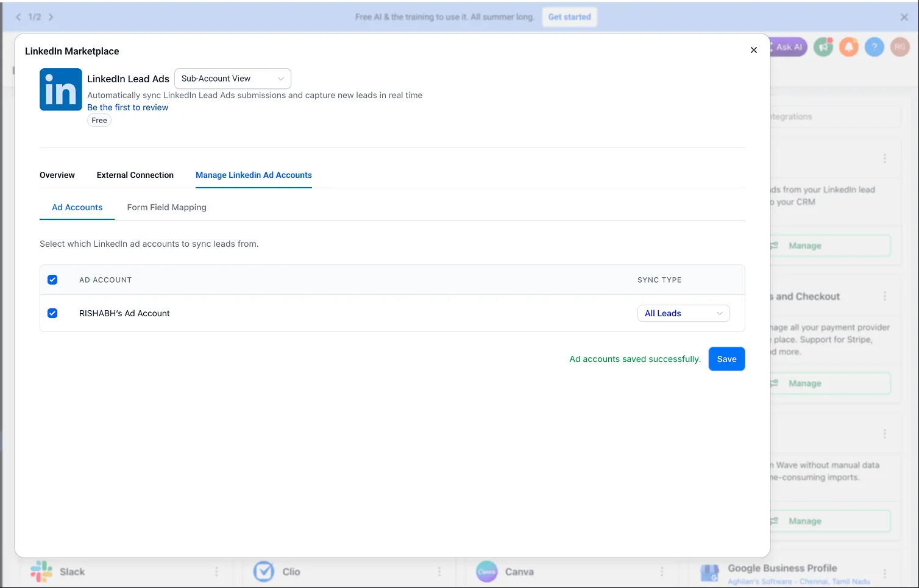
Task: Open the Checkout card's three-dot menu
Action: (x=885, y=296)
